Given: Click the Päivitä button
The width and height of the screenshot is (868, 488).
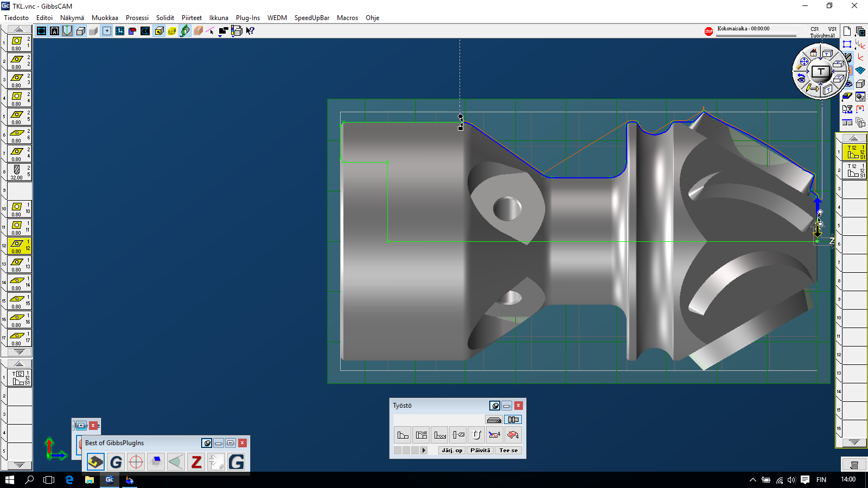Looking at the screenshot, I should click(480, 451).
